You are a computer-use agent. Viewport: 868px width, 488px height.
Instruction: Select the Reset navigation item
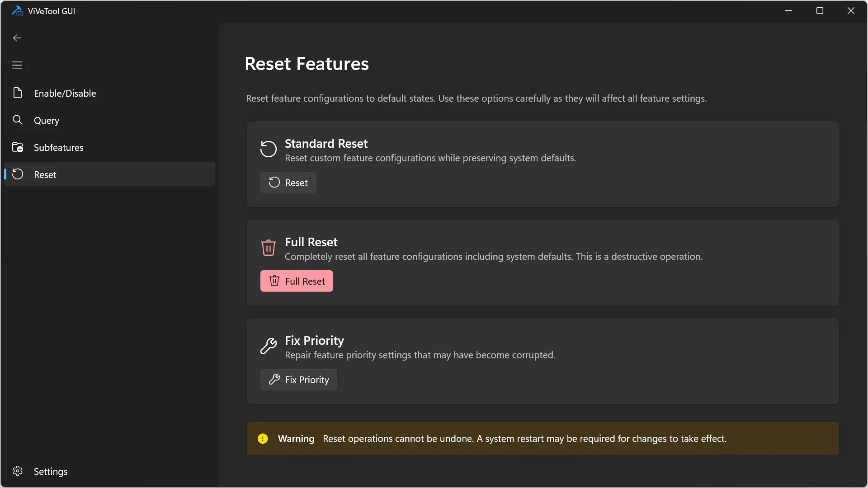(x=109, y=174)
